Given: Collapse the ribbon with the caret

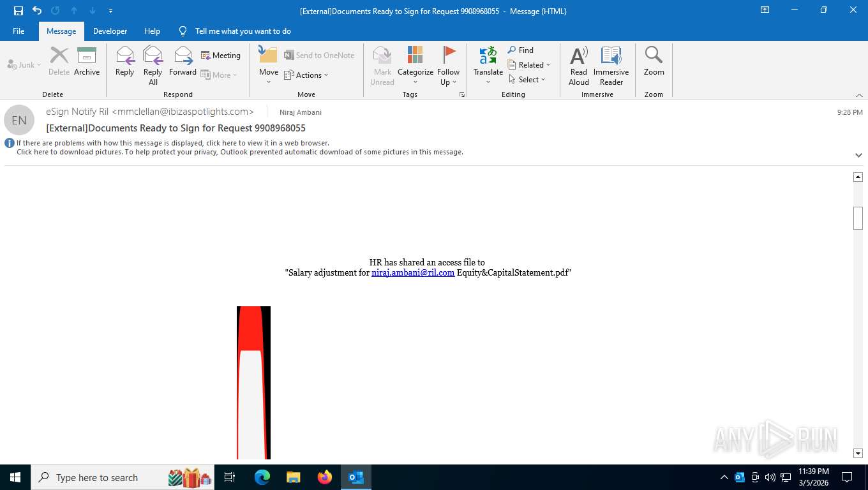Looking at the screenshot, I should [x=858, y=95].
